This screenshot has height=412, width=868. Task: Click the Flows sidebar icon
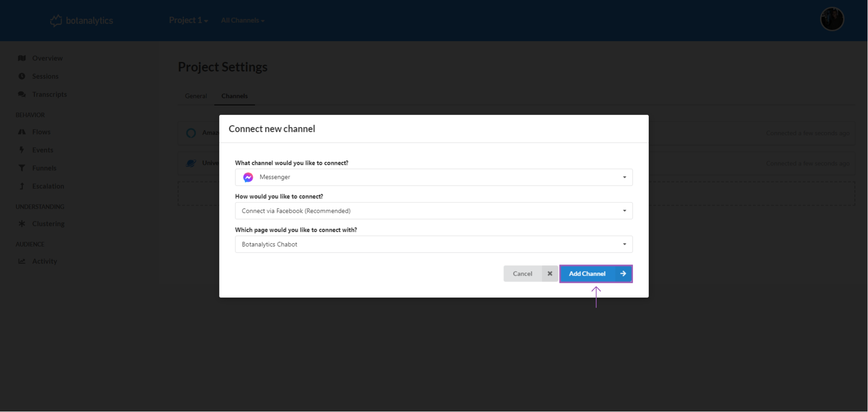(22, 132)
